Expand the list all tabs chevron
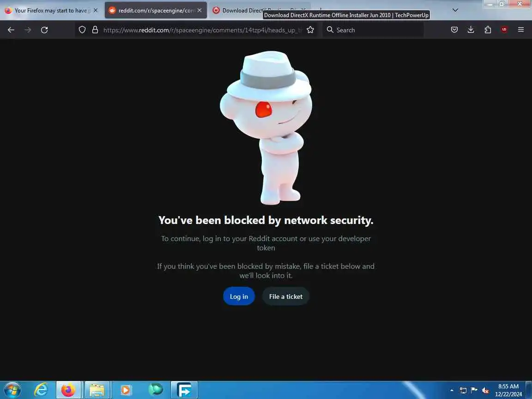The height and width of the screenshot is (399, 532). 455,10
